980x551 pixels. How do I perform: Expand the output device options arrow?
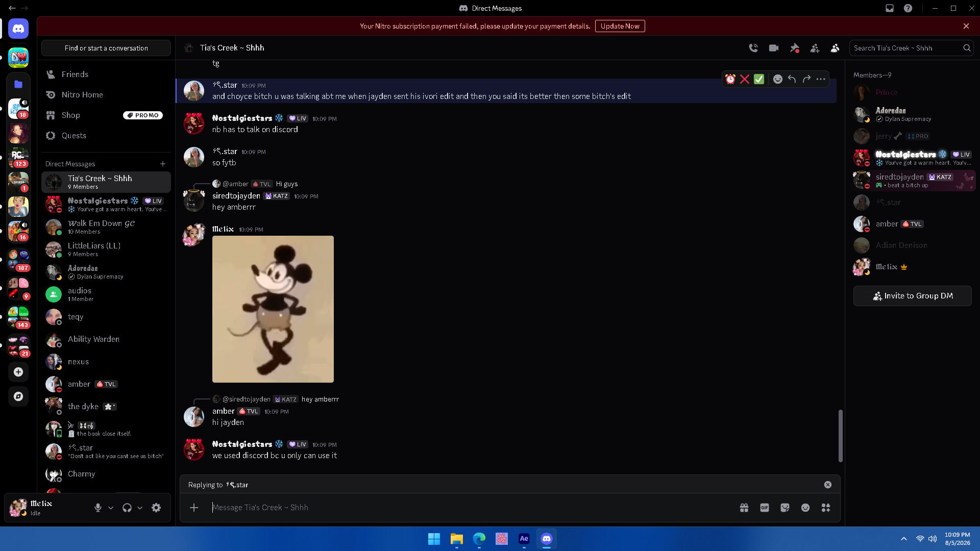140,508
